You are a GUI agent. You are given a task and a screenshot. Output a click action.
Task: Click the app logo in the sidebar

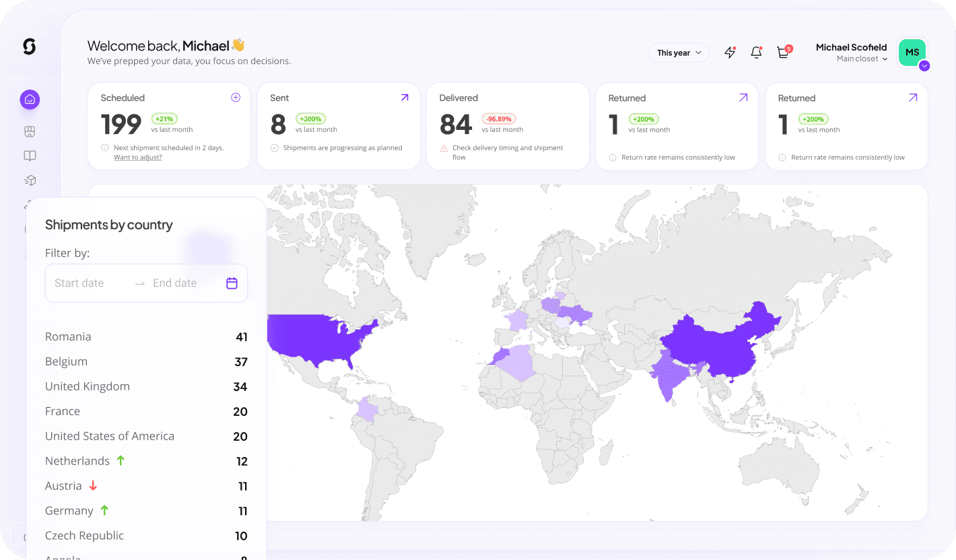coord(29,46)
